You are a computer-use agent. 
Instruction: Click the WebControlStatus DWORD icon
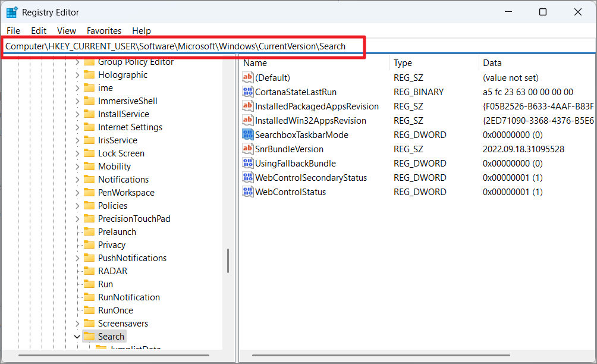coord(248,192)
